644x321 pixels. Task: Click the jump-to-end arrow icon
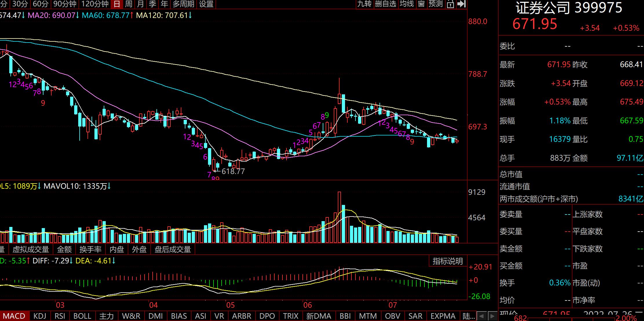coord(461,4)
